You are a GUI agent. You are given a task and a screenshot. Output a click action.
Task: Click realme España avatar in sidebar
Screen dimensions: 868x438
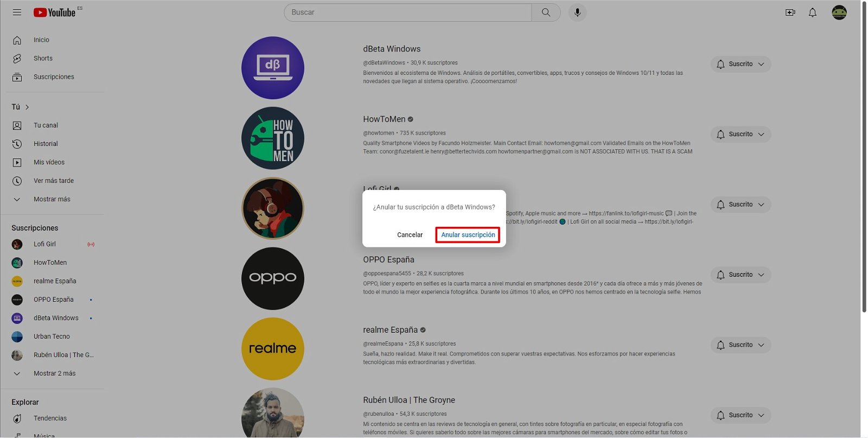tap(17, 281)
